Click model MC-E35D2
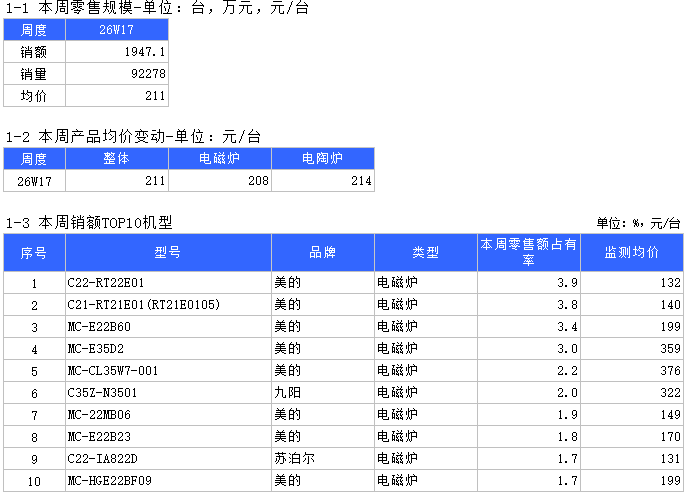Viewport: 687px width, 498px height. point(96,349)
